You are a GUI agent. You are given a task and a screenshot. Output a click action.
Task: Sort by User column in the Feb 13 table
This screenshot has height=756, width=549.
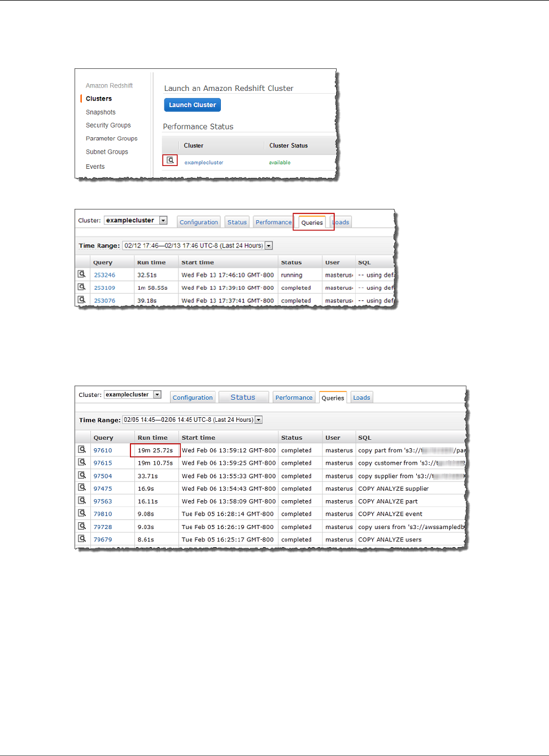332,263
